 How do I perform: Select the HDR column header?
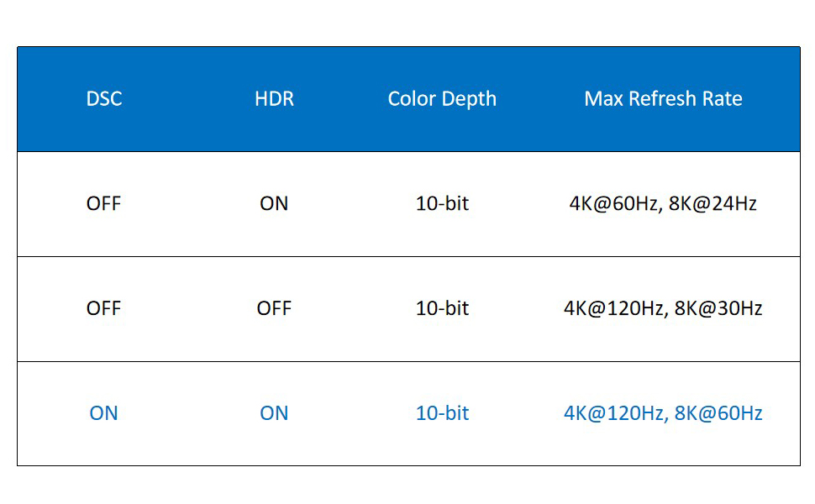274,99
